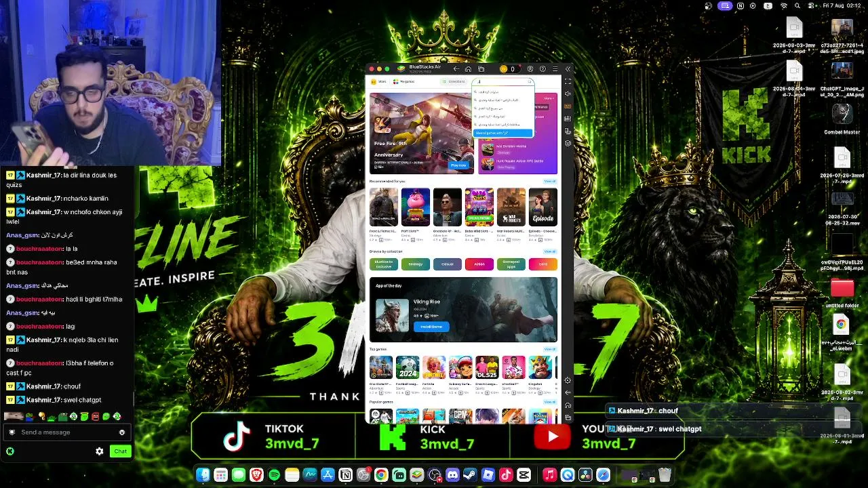Focus the BlueStacks store search field
Image resolution: width=868 pixels, height=488 pixels.
503,81
